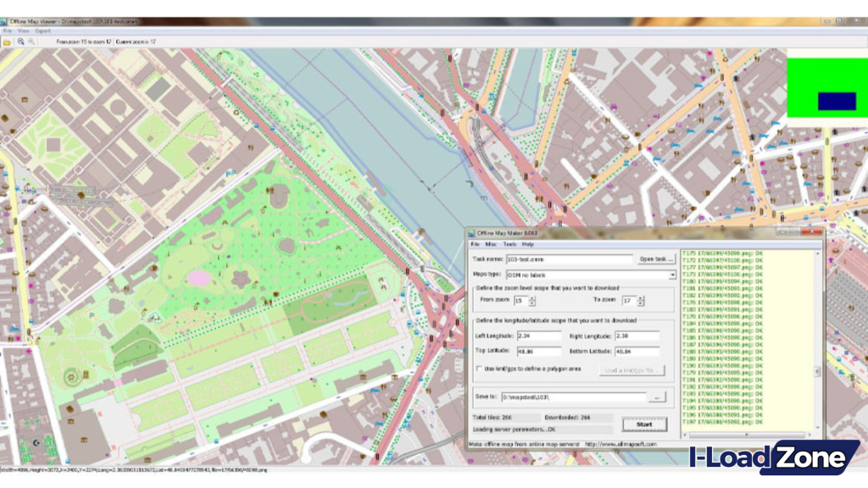This screenshot has width=868, height=488.
Task: Enable "Use kml/gpx to define a polygon area"
Action: (x=479, y=369)
